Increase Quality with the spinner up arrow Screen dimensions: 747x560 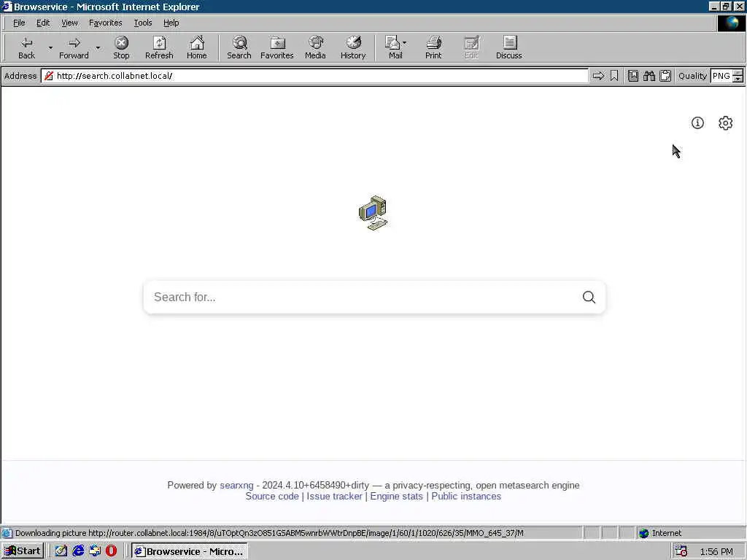tap(738, 72)
